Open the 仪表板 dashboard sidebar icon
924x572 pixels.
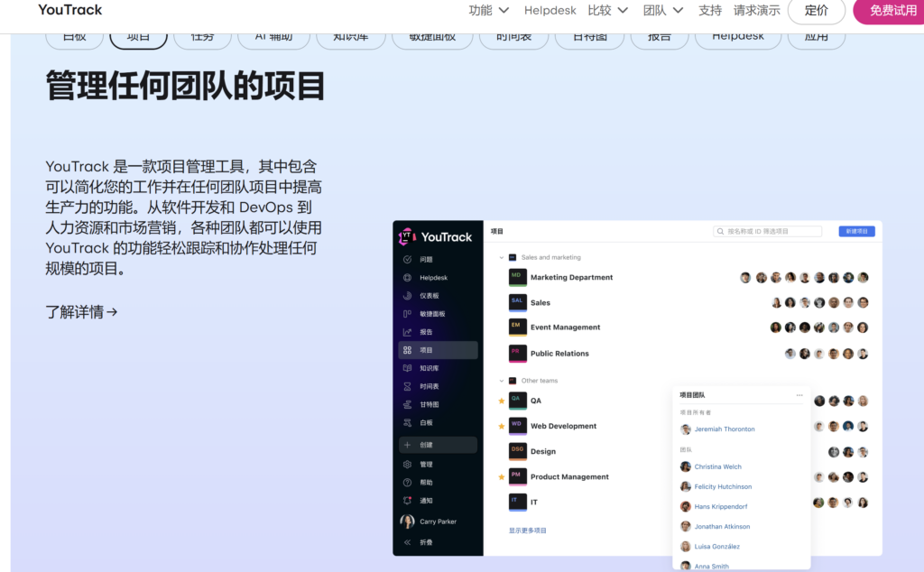407,296
